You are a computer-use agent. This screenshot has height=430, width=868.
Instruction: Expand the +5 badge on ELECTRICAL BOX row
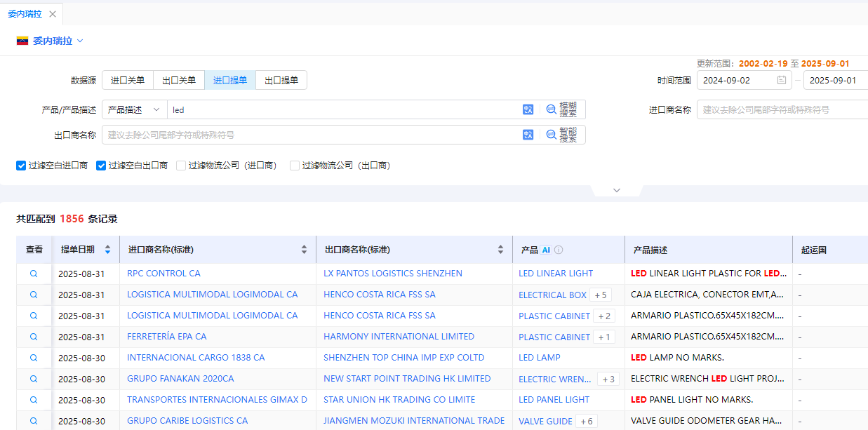click(600, 295)
